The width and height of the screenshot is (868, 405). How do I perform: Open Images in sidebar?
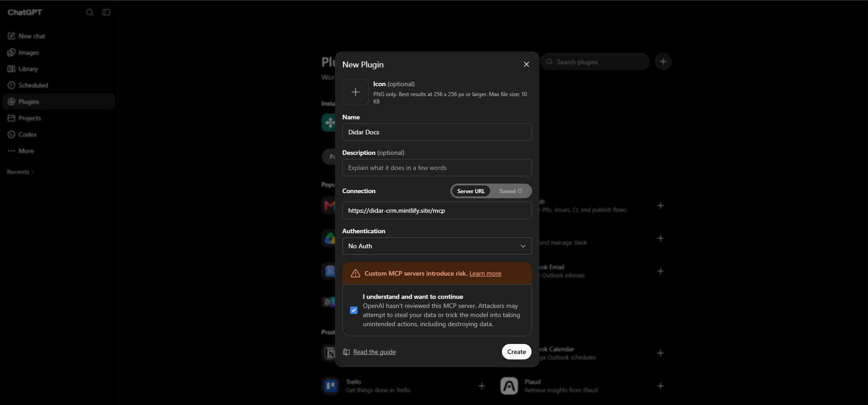coord(58,52)
